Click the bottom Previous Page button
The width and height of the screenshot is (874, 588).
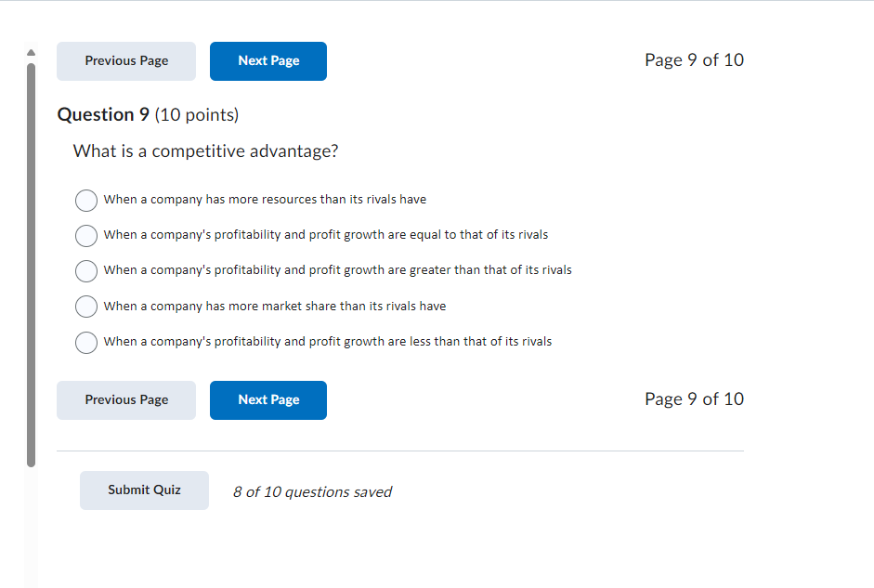pyautogui.click(x=125, y=399)
